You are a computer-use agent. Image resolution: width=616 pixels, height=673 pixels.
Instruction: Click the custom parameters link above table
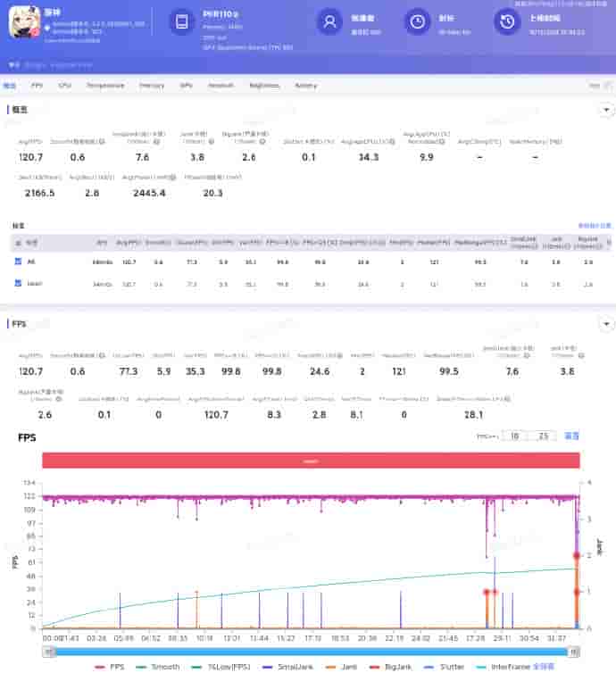pyautogui.click(x=595, y=226)
